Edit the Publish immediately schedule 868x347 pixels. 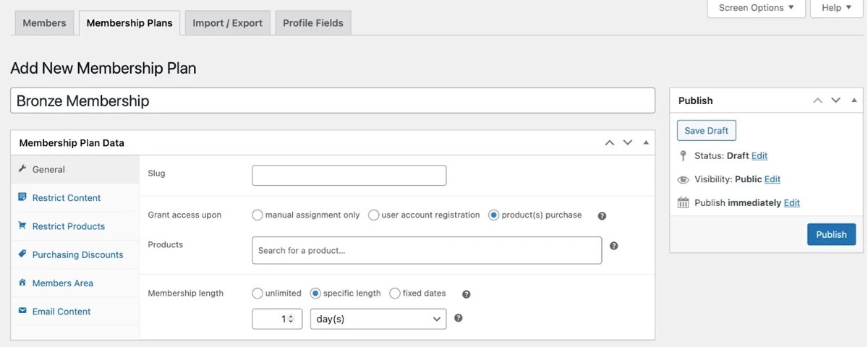(x=792, y=203)
